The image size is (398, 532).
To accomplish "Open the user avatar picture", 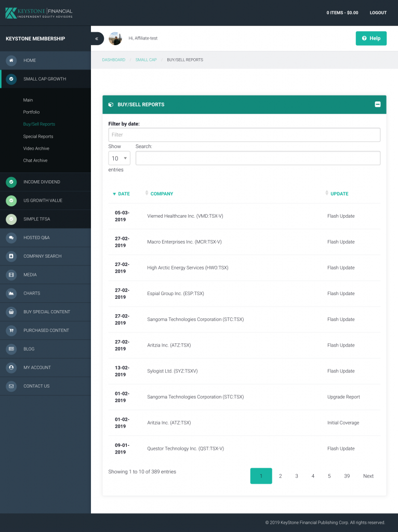I will tap(115, 38).
